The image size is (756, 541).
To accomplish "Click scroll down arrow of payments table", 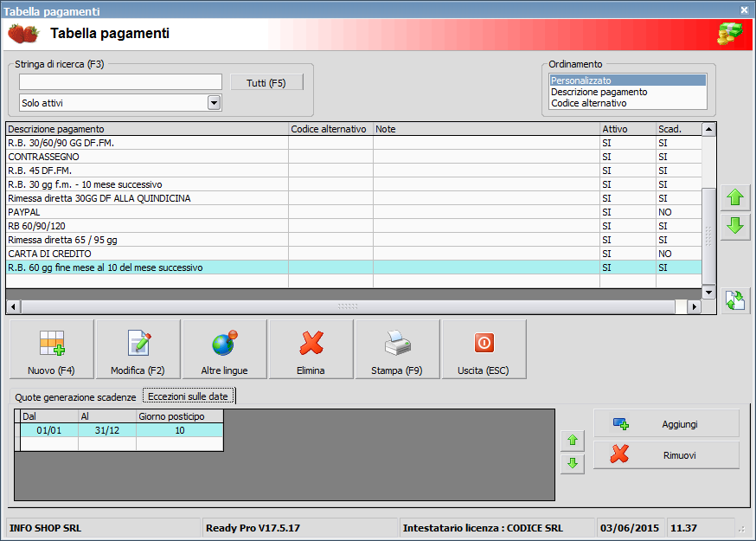I will click(x=708, y=292).
